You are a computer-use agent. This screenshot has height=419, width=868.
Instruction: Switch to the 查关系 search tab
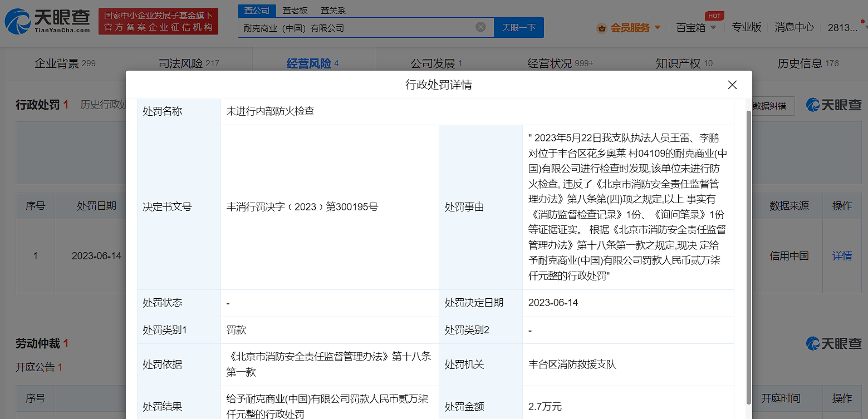click(333, 11)
